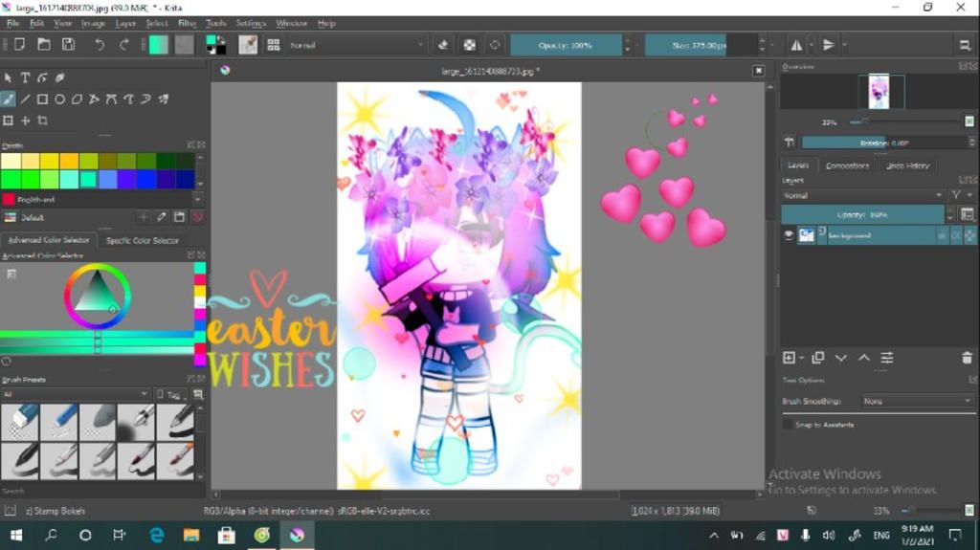Viewport: 980px width, 550px height.
Task: Toggle eraser mode in toolbar
Action: pyautogui.click(x=443, y=45)
